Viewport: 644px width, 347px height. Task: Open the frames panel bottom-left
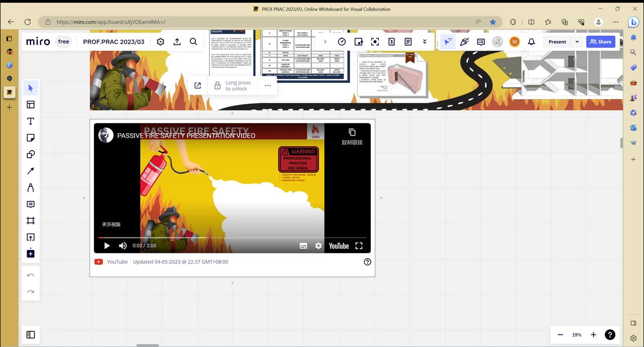[31, 334]
